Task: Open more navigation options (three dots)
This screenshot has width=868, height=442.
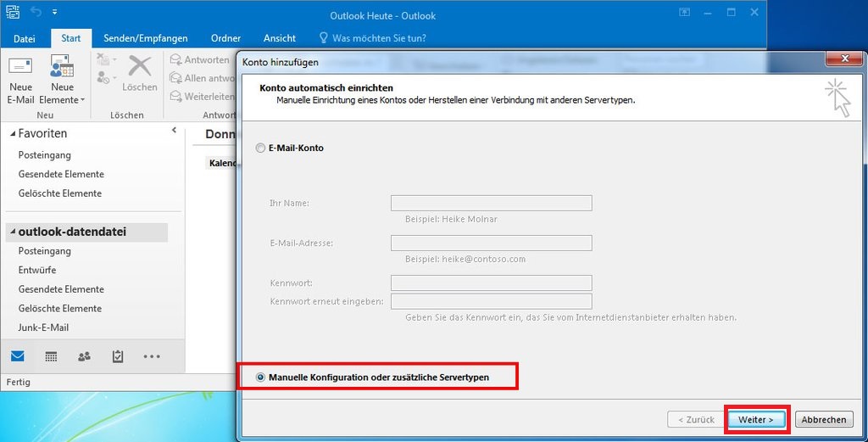Action: [x=152, y=356]
